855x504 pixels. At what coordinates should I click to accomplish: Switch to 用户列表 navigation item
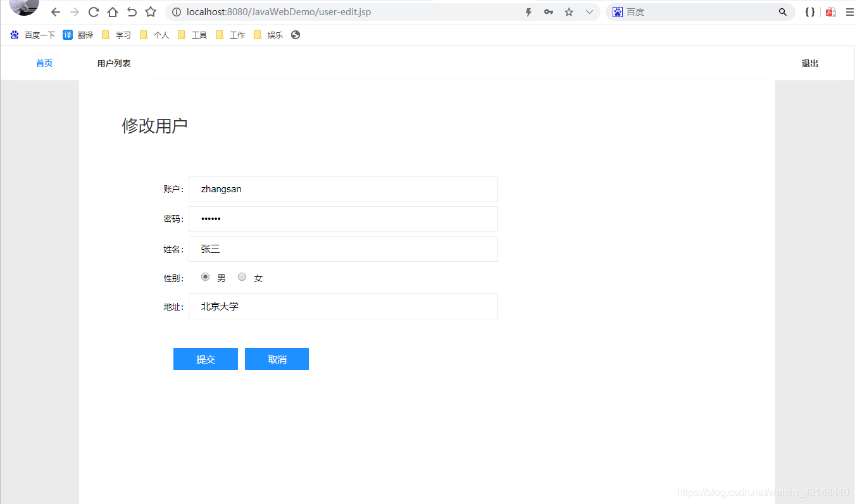pyautogui.click(x=114, y=63)
